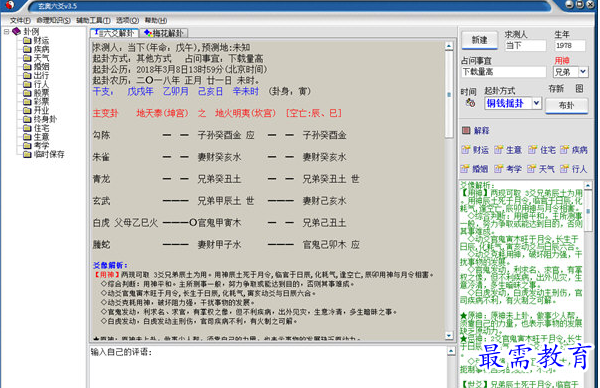
Task: Open the 帮助(H) menu
Action: 156,20
